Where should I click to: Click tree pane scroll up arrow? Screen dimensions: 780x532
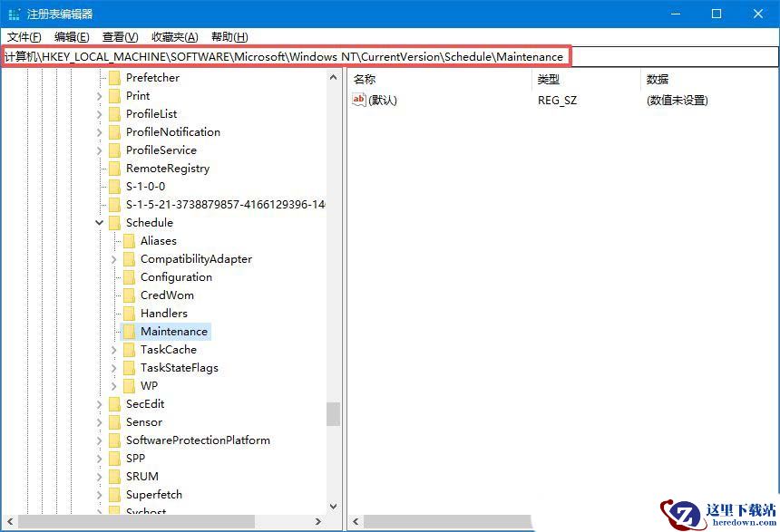[333, 78]
